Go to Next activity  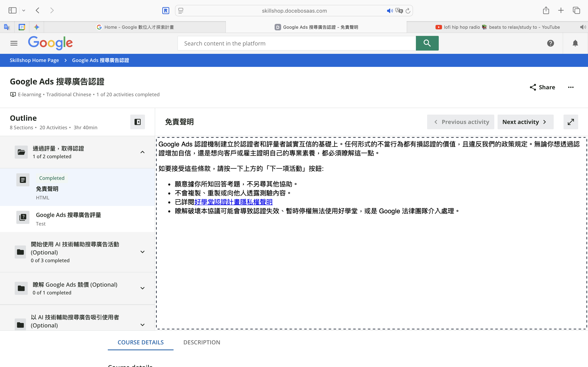pos(525,122)
